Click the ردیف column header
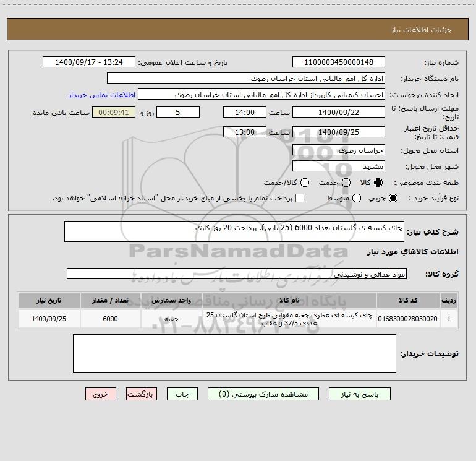This screenshot has height=461, width=476. tap(449, 300)
